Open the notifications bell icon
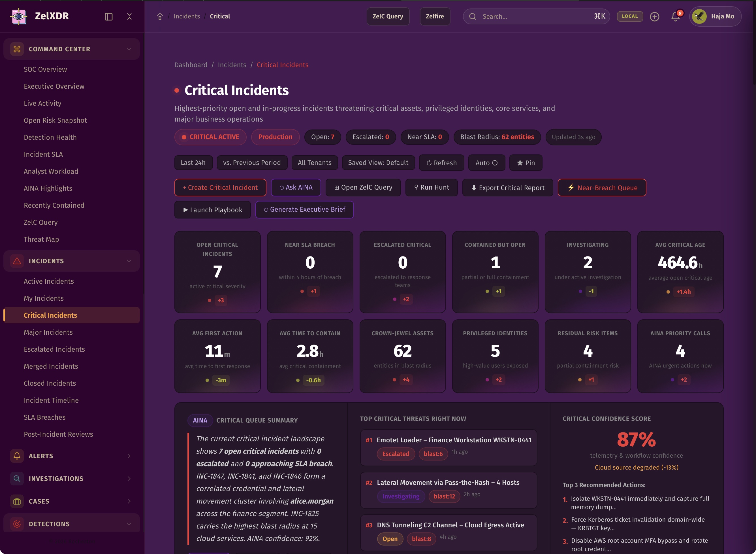 coord(675,16)
